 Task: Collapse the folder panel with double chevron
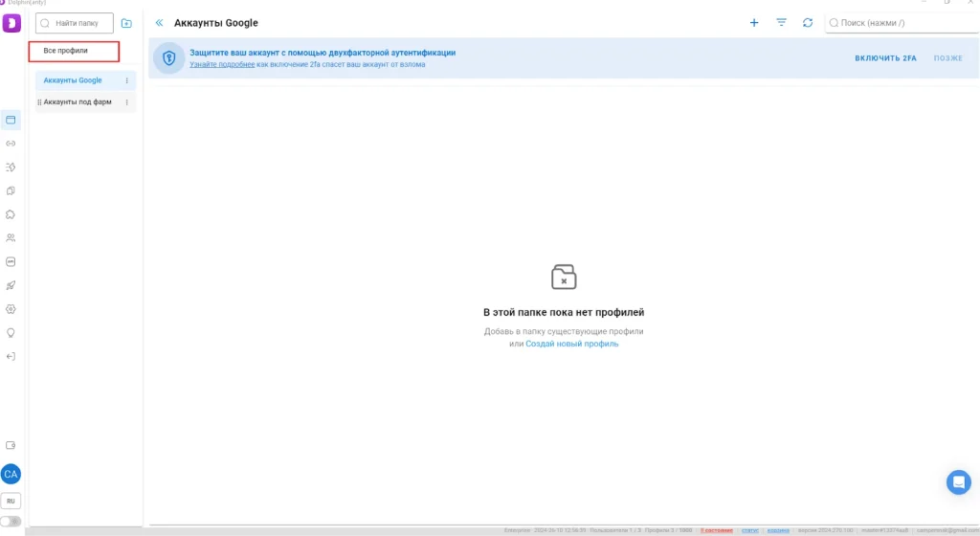160,22
